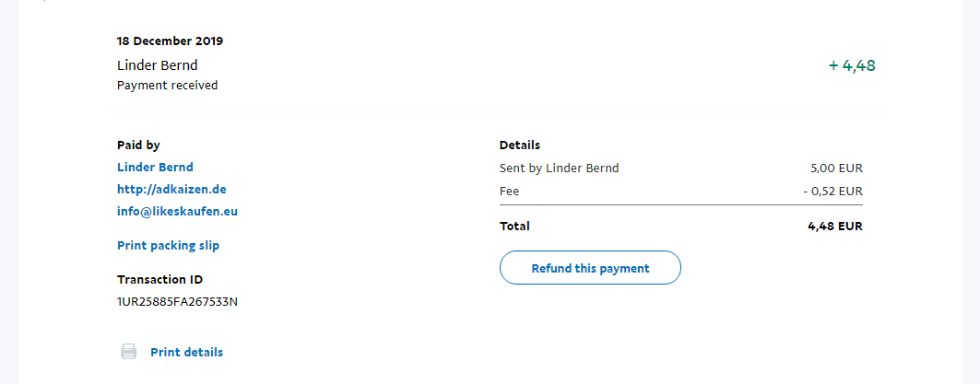Open the Print details link
The height and width of the screenshot is (384, 980).
pyautogui.click(x=186, y=352)
